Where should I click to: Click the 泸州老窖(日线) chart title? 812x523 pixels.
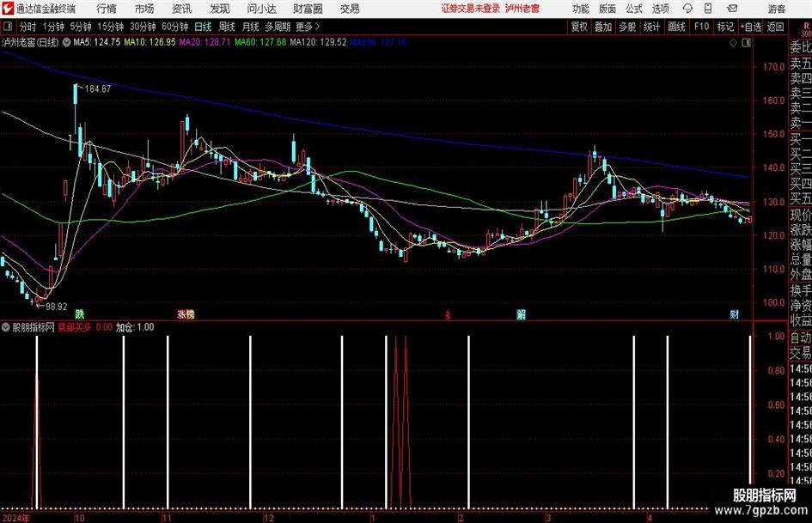31,42
